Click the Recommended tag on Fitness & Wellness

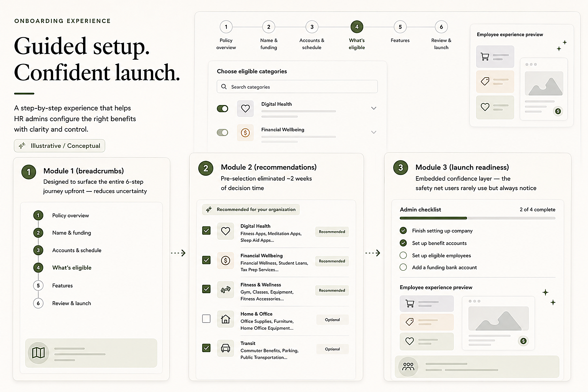[x=332, y=290]
